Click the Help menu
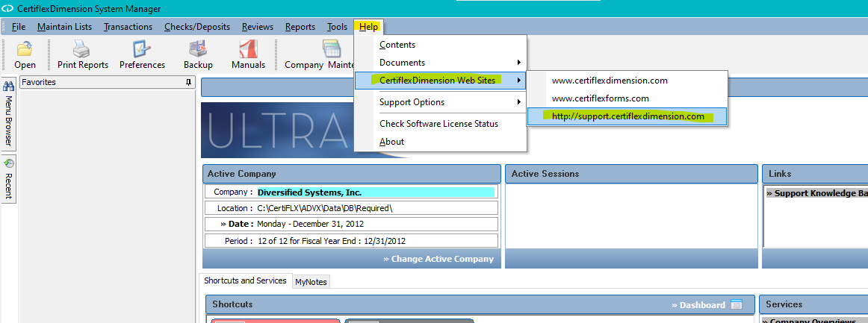 (x=369, y=27)
